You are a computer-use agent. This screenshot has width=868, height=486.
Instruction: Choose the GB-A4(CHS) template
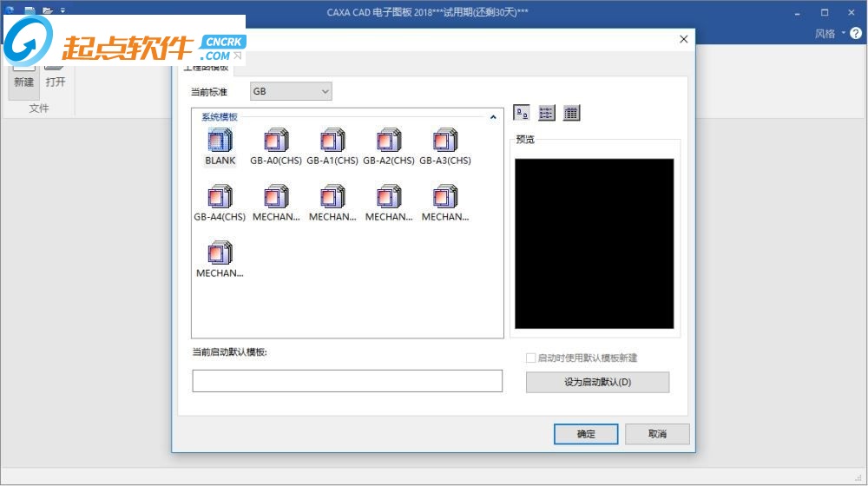coord(220,203)
